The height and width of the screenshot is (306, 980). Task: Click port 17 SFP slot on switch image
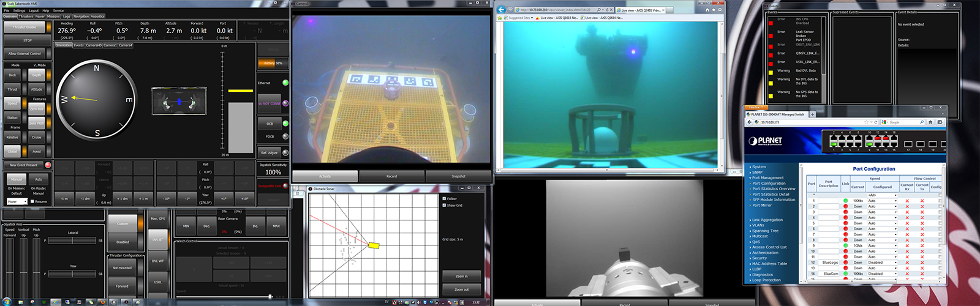[x=908, y=144]
